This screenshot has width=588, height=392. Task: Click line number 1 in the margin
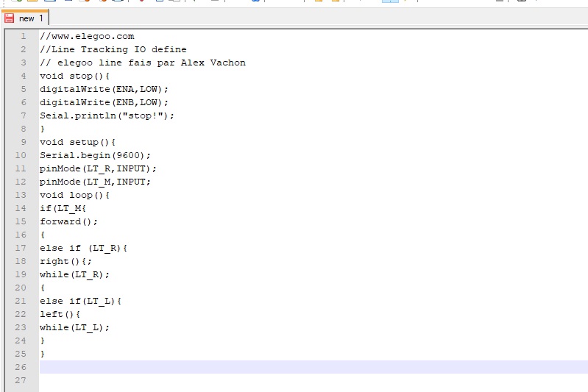coord(24,36)
